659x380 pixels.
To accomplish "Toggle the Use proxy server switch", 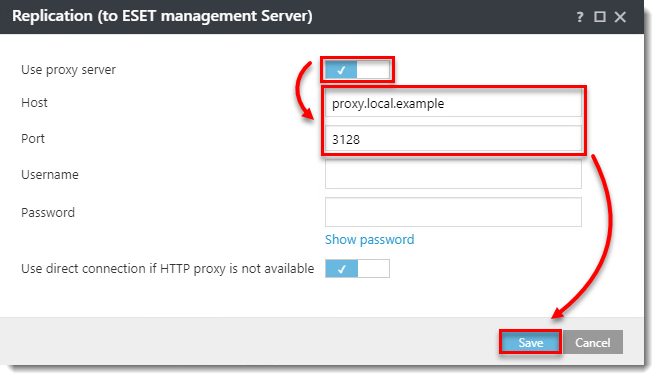I will 357,70.
